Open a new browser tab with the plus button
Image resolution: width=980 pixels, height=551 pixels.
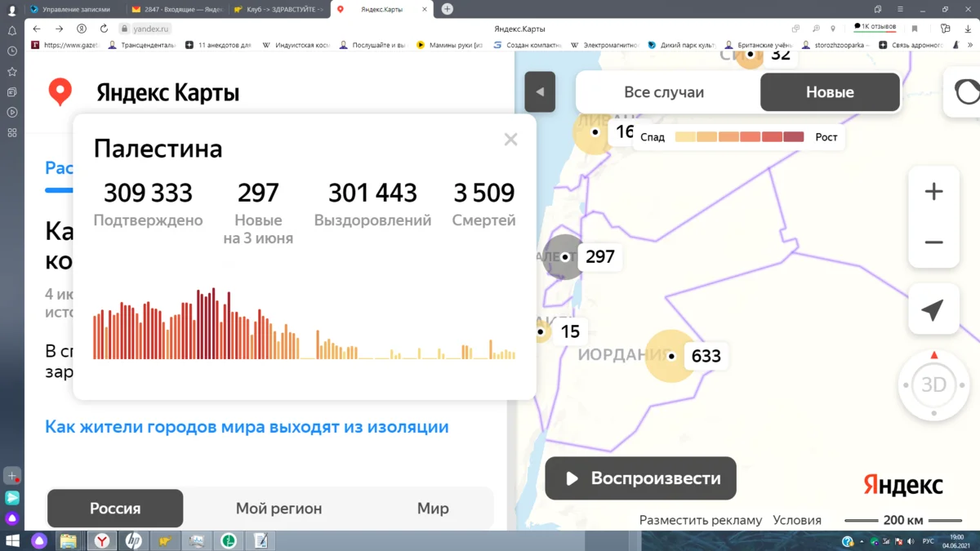pos(447,9)
